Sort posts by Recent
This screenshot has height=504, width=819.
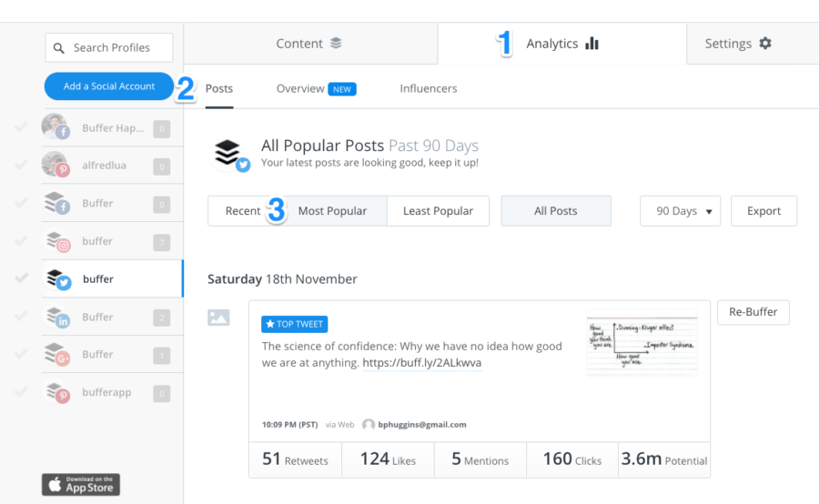pyautogui.click(x=242, y=211)
